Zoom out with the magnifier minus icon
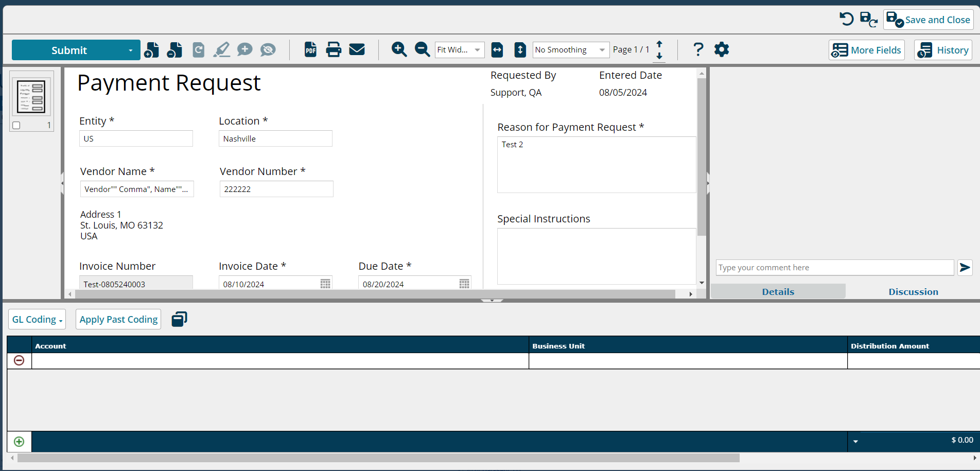 [422, 50]
